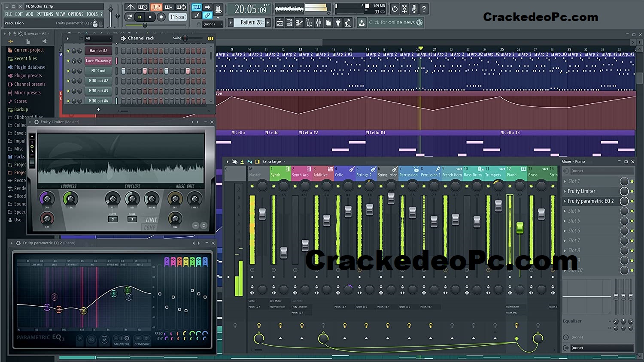Select Master mixer track

click(258, 172)
